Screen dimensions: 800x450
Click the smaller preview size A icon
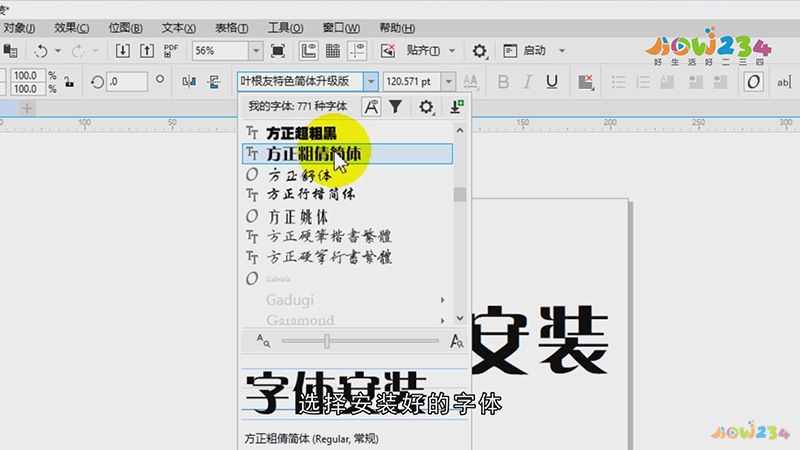(x=263, y=341)
